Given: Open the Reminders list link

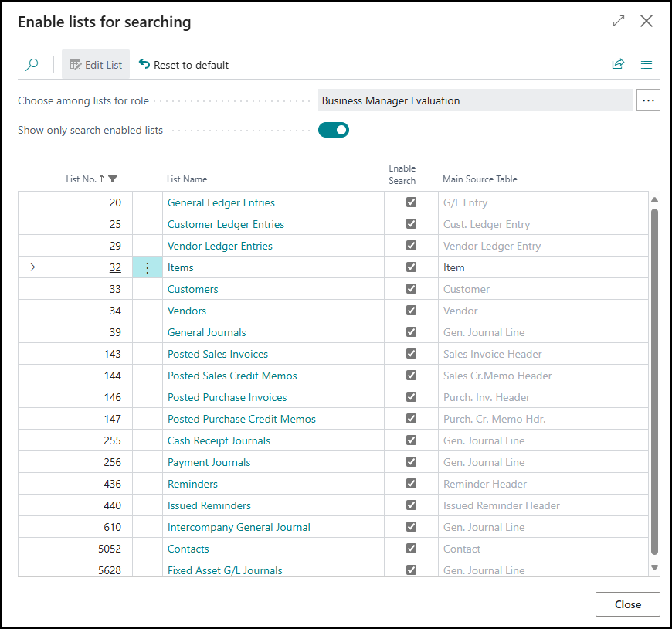Looking at the screenshot, I should (192, 484).
